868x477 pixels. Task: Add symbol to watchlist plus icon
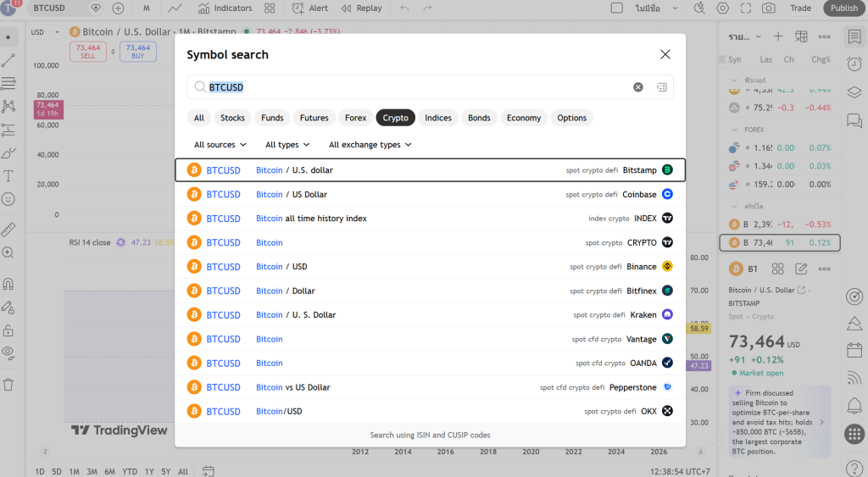(x=778, y=36)
